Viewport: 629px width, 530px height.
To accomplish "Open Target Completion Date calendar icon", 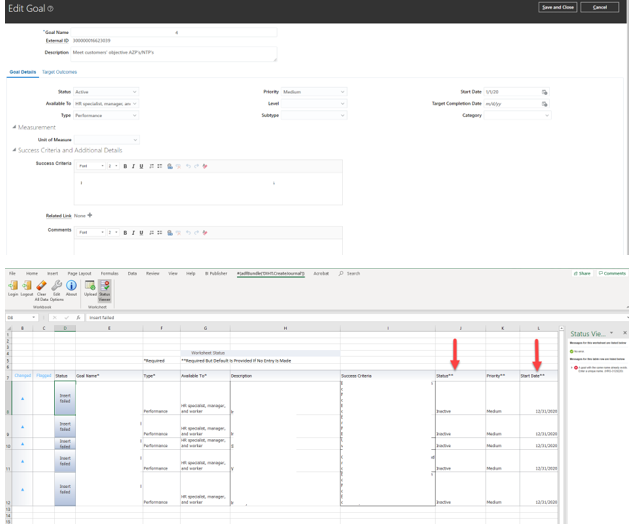I will [x=544, y=104].
